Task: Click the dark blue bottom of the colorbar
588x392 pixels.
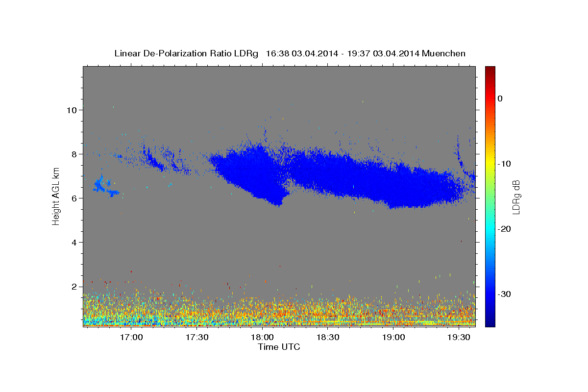Action: (x=490, y=323)
